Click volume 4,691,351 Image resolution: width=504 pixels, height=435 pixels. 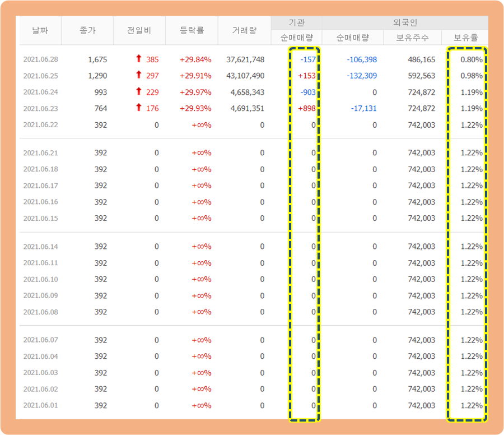pos(248,108)
